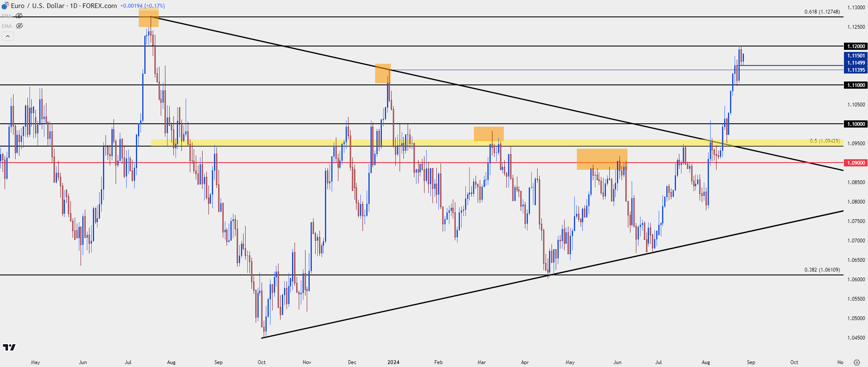Click the blue 1.11499 price tag
This screenshot has height=367, width=868.
(856, 63)
